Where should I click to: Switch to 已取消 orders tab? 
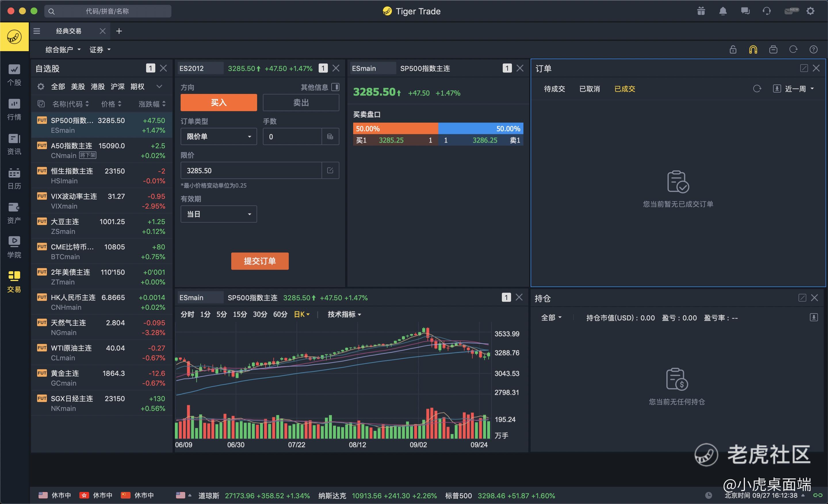[589, 89]
